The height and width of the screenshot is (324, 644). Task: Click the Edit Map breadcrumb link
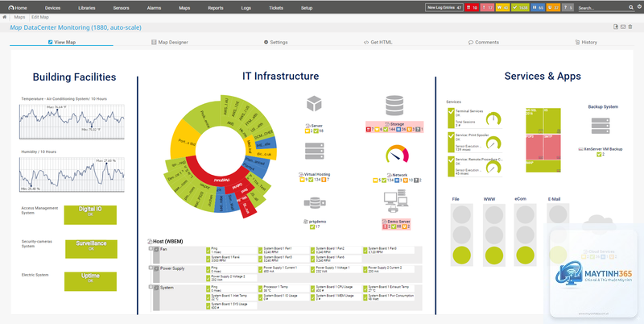click(40, 17)
